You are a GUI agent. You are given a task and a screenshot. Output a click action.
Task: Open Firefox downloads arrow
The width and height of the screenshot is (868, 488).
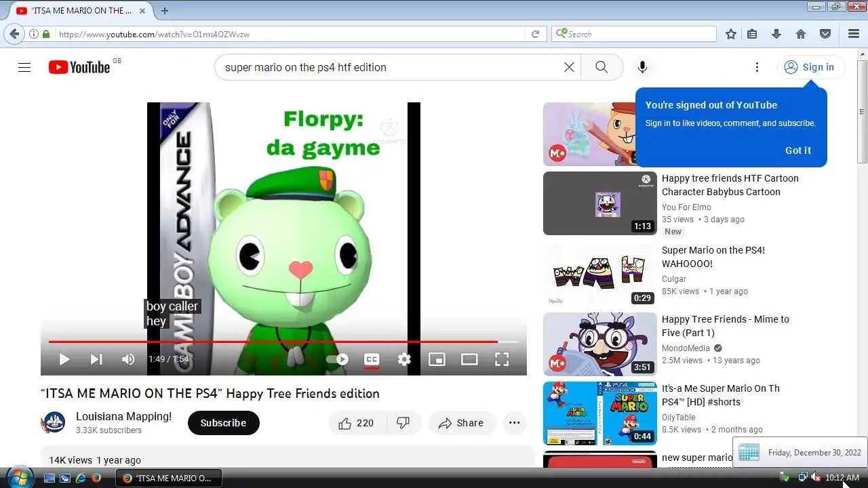point(776,34)
